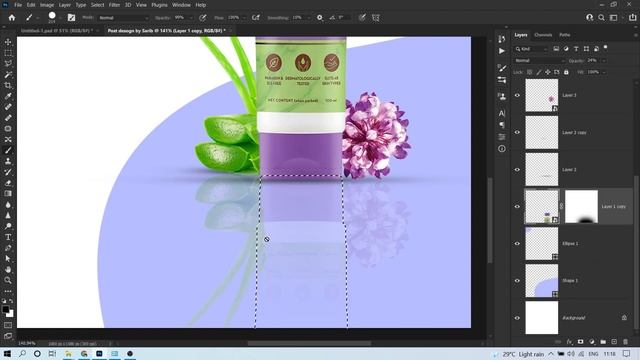Hide the Layer 2 copy layer
640x360 pixels.
pyautogui.click(x=517, y=132)
